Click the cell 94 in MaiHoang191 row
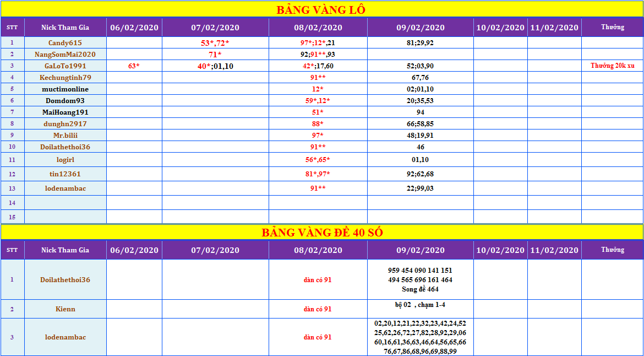This screenshot has width=644, height=356. (420, 112)
